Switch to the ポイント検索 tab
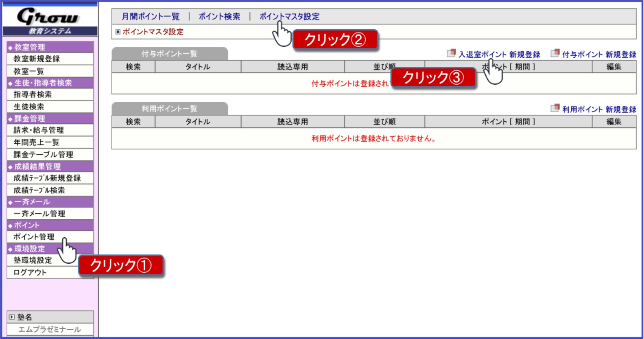This screenshot has width=644, height=339. tap(219, 17)
